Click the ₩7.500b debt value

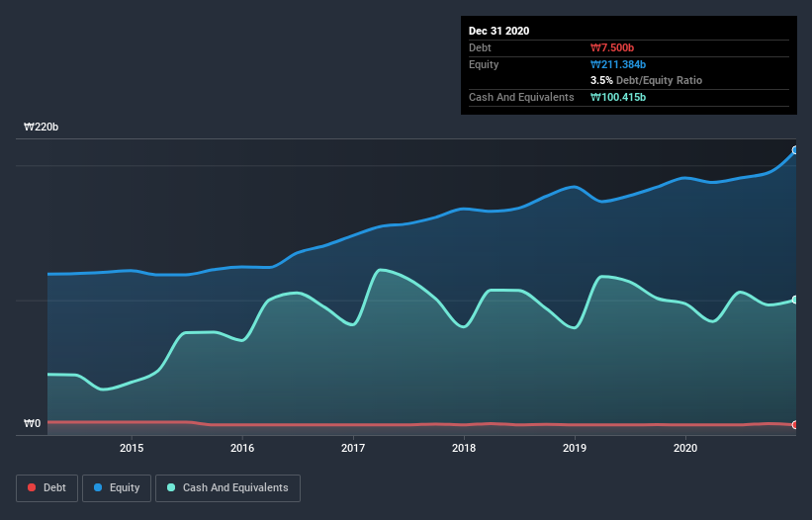[612, 47]
